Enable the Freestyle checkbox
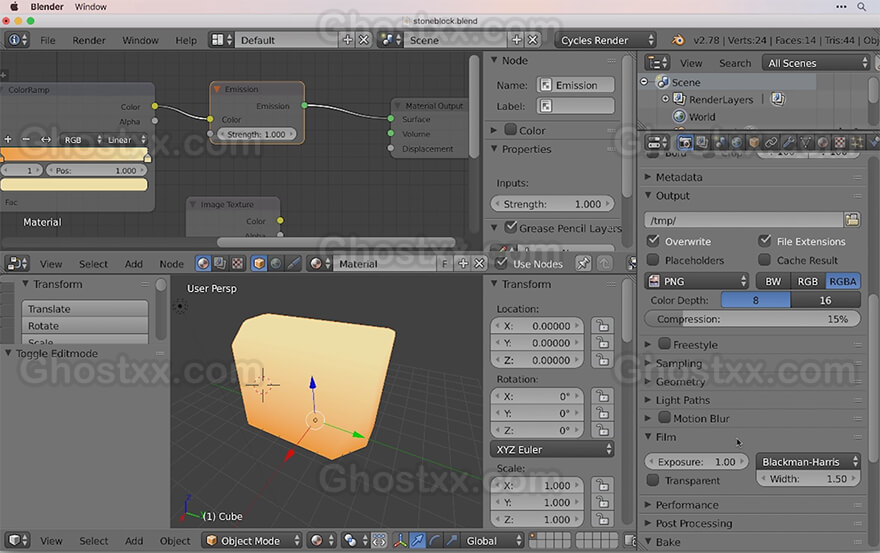The height and width of the screenshot is (553, 880). click(664, 344)
